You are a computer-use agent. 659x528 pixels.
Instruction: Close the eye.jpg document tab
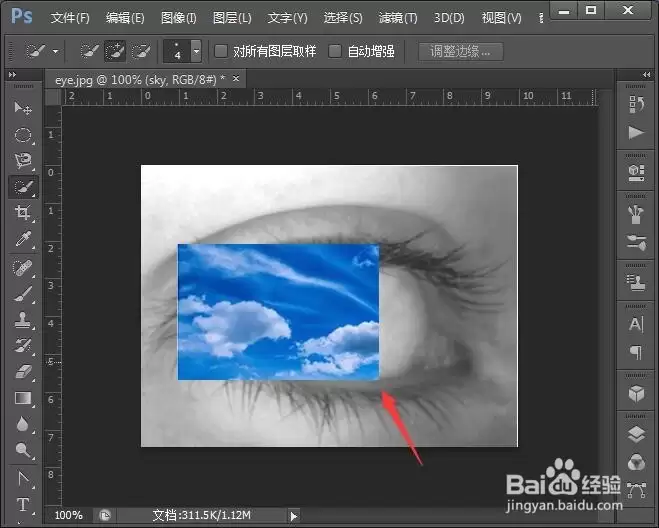[236, 78]
